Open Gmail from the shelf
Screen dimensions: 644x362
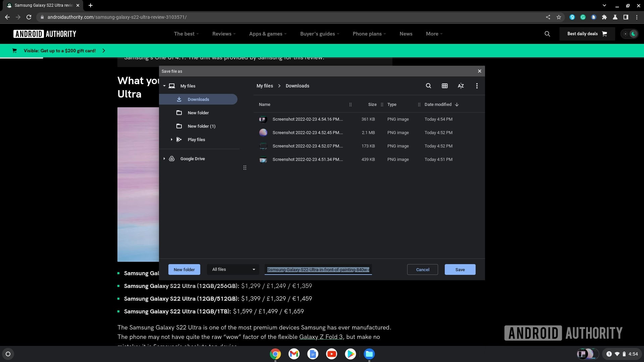click(x=294, y=354)
